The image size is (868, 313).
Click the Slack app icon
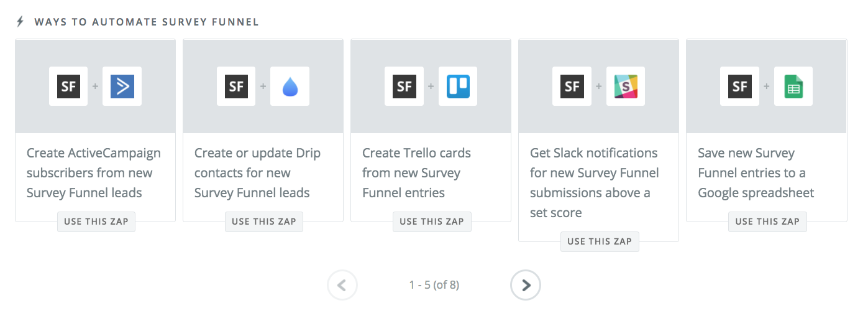click(x=626, y=86)
